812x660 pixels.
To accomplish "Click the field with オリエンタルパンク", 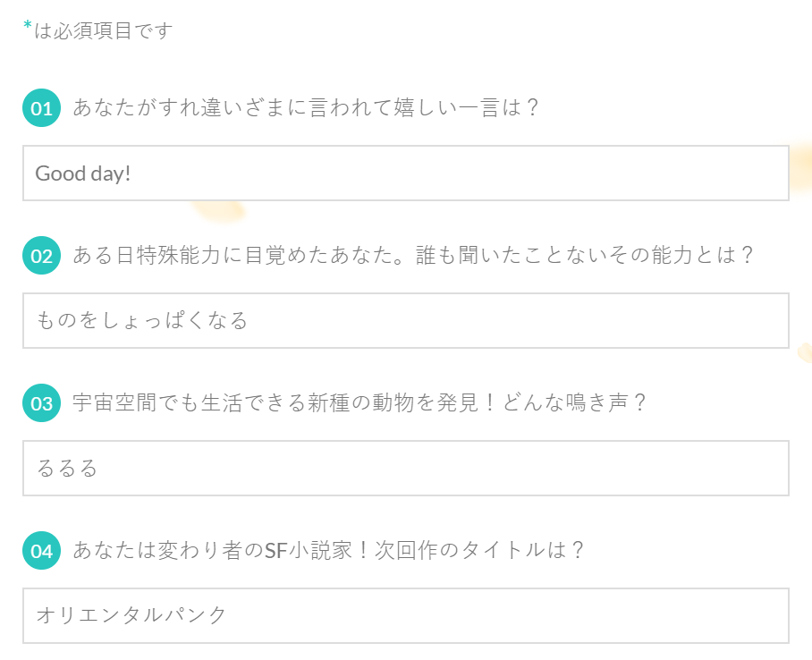I will click(x=405, y=615).
